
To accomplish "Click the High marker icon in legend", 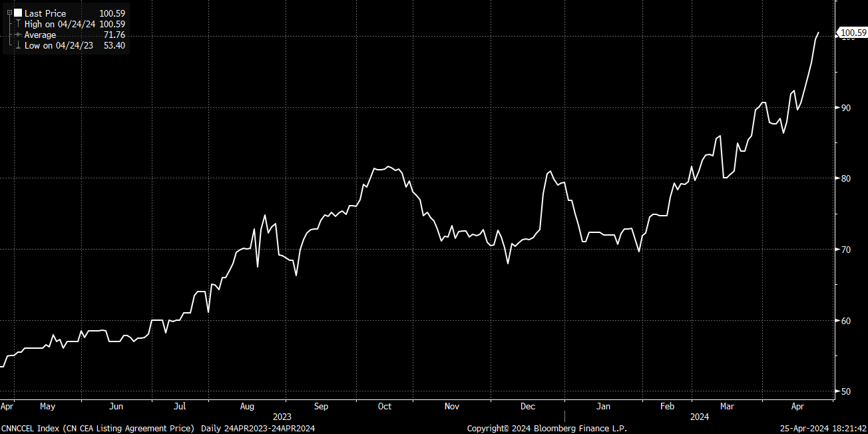I will (x=18, y=24).
